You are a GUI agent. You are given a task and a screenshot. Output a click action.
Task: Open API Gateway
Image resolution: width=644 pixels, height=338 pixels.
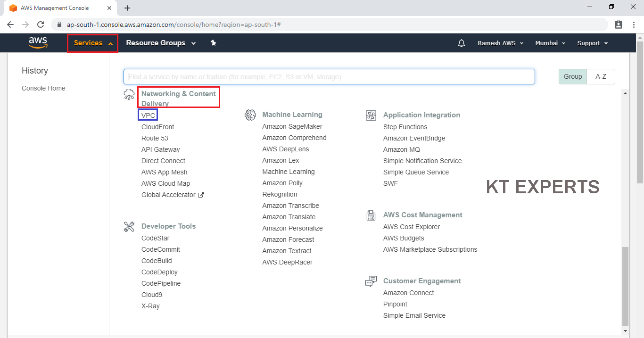(x=160, y=149)
